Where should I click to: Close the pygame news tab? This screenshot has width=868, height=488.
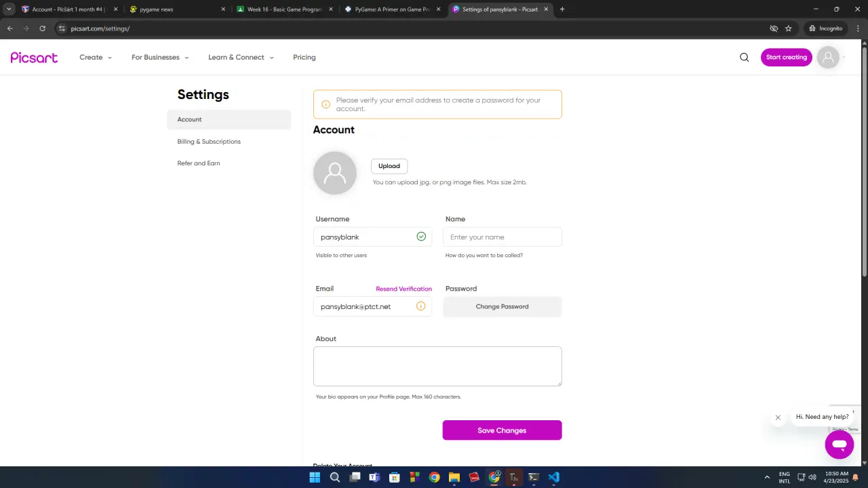pos(223,9)
